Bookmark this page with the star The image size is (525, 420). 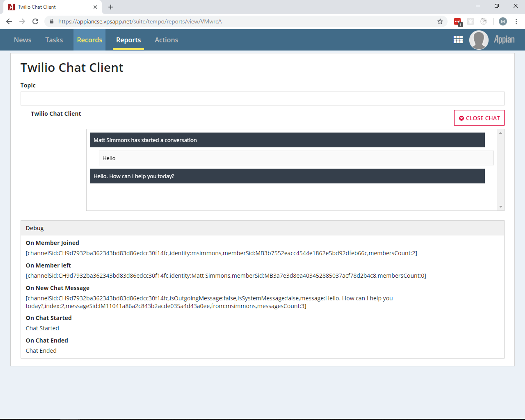click(x=440, y=21)
